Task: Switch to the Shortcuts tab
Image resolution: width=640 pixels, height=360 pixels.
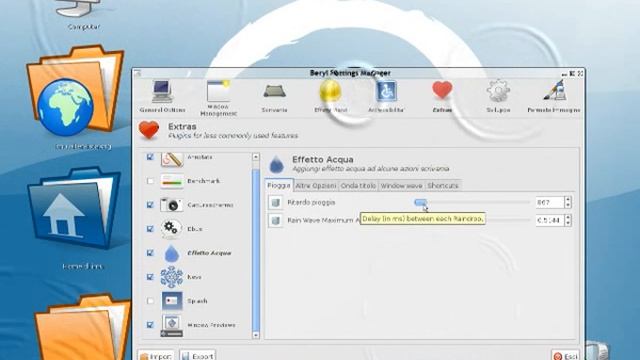Action: click(x=443, y=186)
